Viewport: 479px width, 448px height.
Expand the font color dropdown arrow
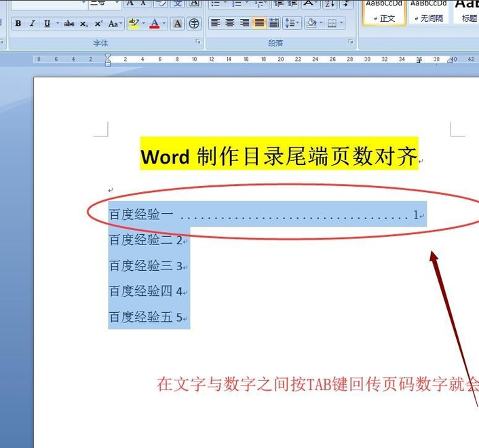click(x=164, y=24)
